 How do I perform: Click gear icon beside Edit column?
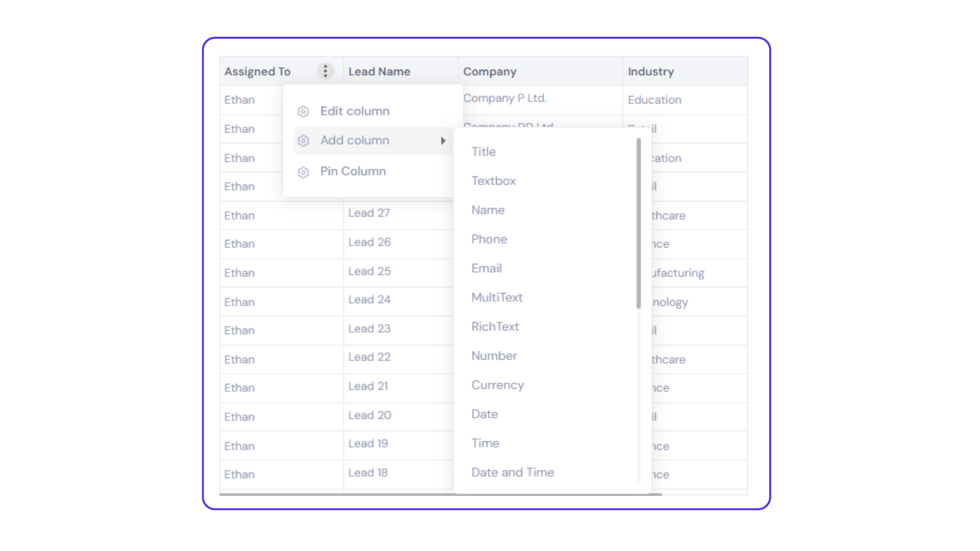(x=303, y=111)
